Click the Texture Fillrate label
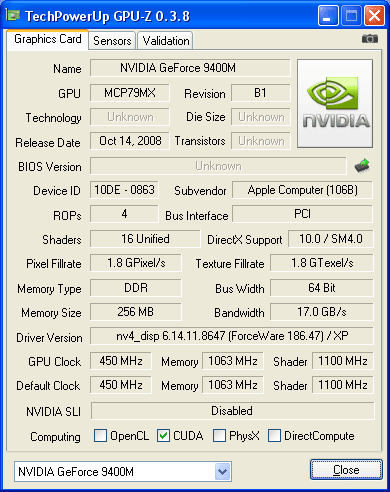Image resolution: width=390 pixels, height=492 pixels. [x=230, y=264]
